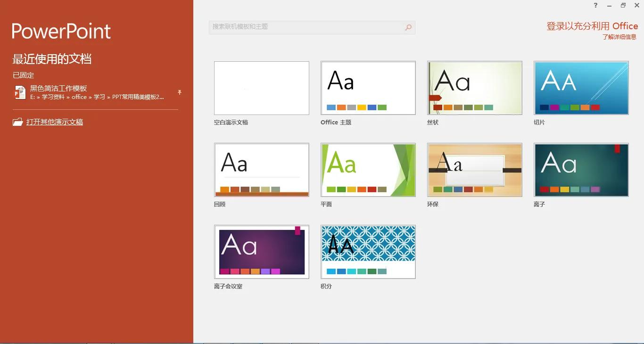This screenshot has width=644, height=344.
Task: Click the folder icon for opening other presentations
Action: click(x=18, y=122)
